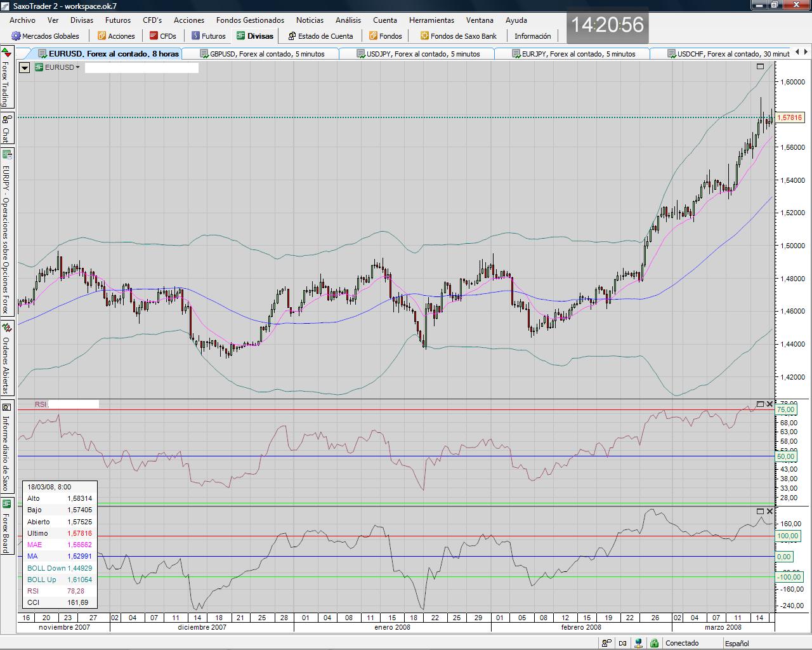The image size is (812, 650).
Task: Switch to the GBPUSD 5 minutos tab
Action: tap(261, 54)
